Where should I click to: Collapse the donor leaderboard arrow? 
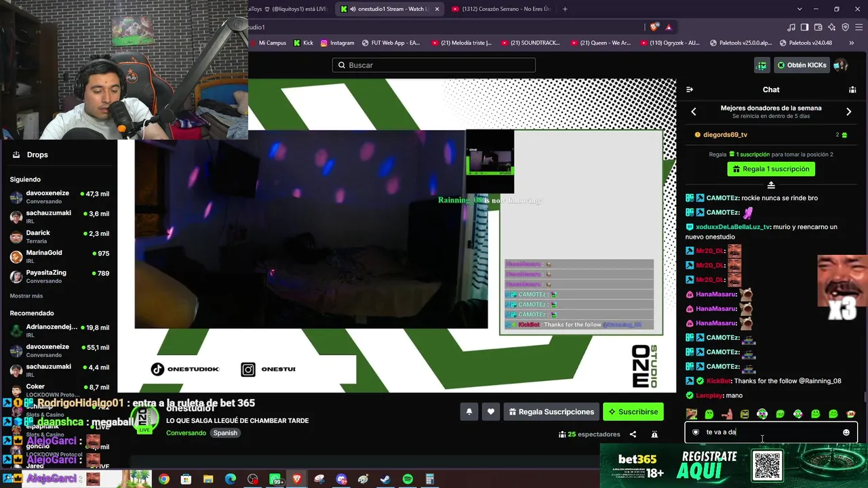tap(771, 185)
